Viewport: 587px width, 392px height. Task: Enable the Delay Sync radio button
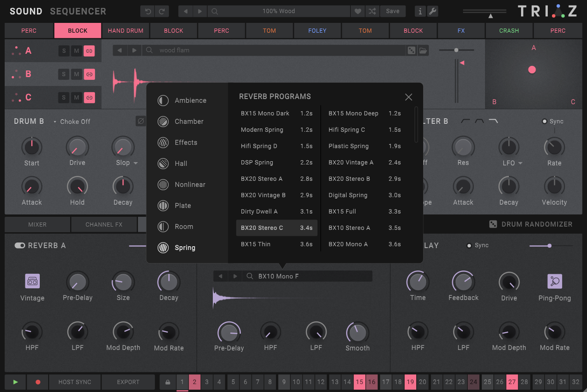[x=469, y=246]
